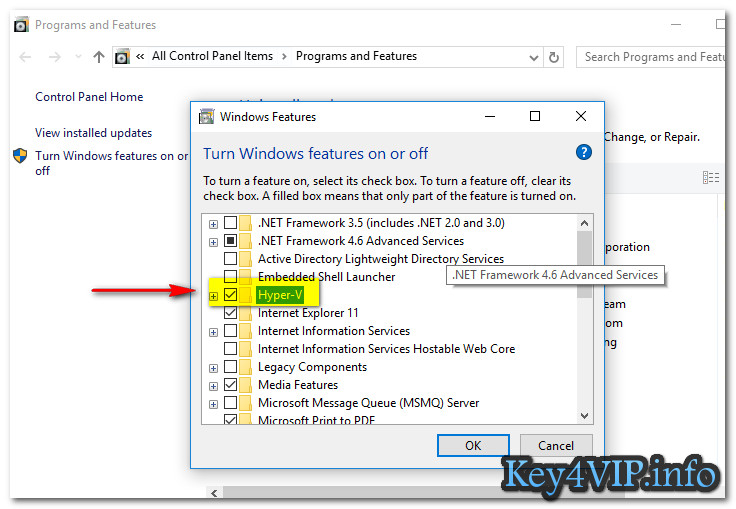736x509 pixels.
Task: Maximize the Windows Features dialog
Action: 535,116
